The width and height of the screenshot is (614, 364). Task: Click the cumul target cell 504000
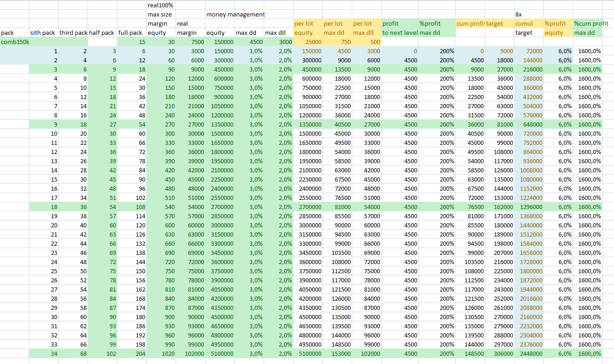coord(529,106)
